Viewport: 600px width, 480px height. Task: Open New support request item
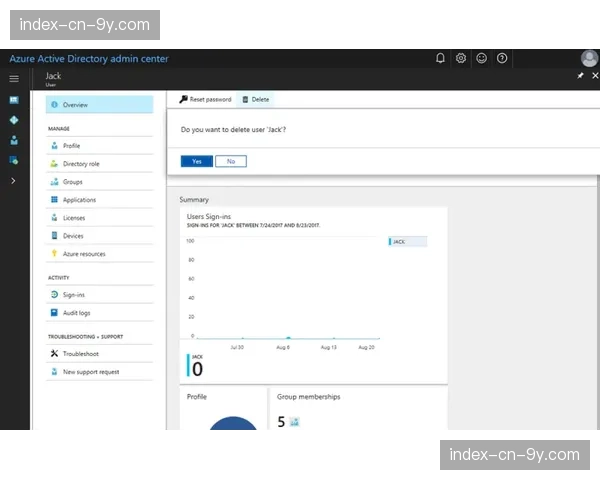point(99,372)
